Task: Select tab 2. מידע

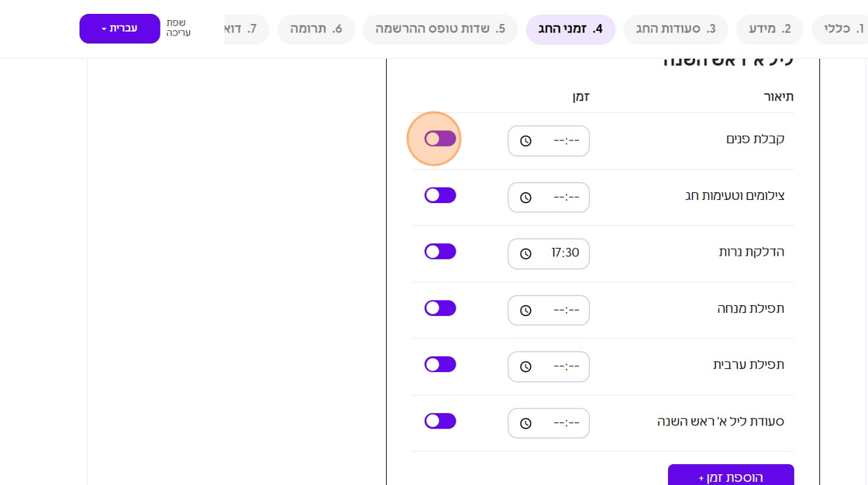Action: pyautogui.click(x=770, y=29)
